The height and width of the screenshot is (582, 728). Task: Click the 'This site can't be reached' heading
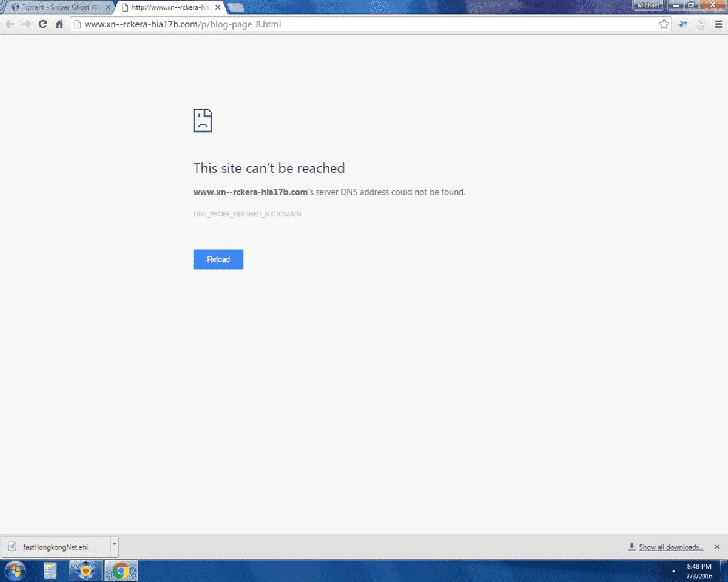coord(269,168)
